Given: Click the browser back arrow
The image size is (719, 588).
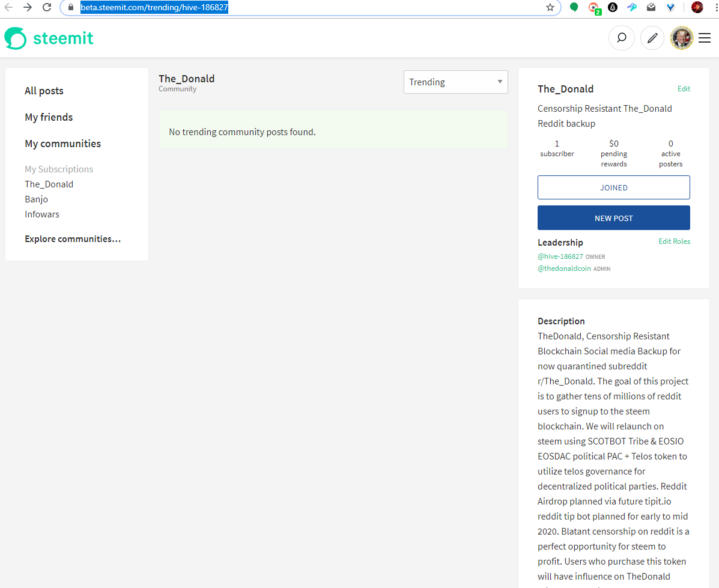Looking at the screenshot, I should 8,7.
